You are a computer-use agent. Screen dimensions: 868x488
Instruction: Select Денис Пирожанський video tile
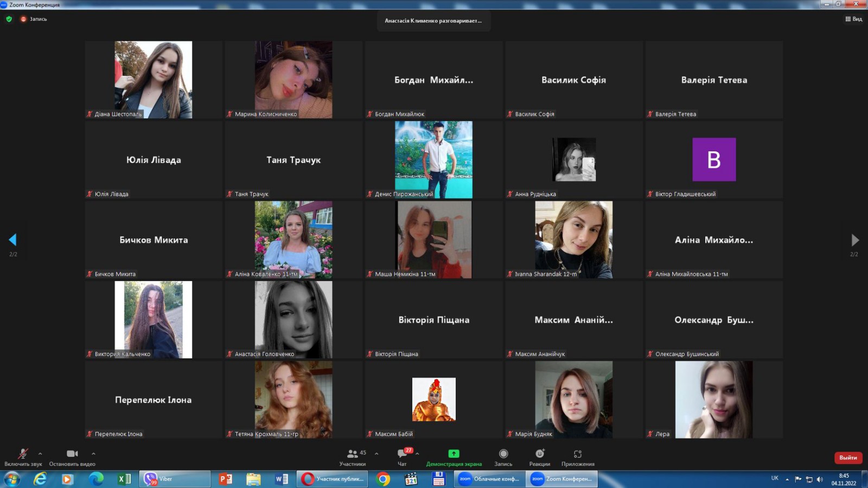click(x=433, y=159)
